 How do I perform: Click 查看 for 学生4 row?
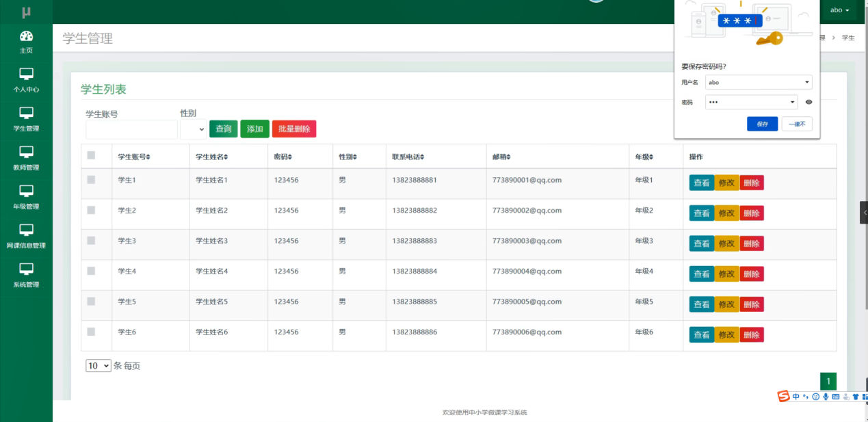pyautogui.click(x=702, y=274)
